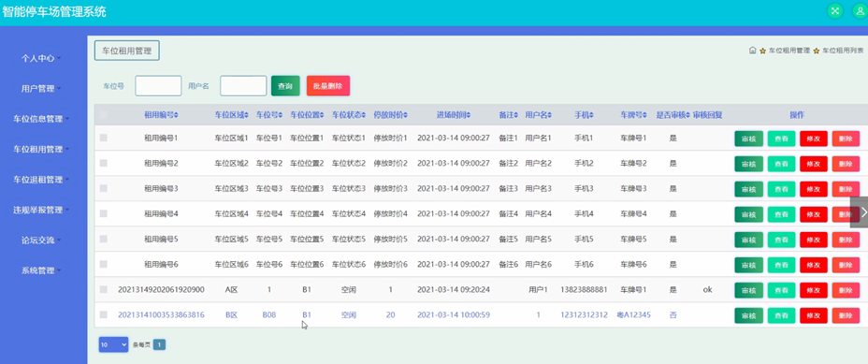Image resolution: width=868 pixels, height=364 pixels.
Task: Focus the 车位号 search input field
Action: click(158, 86)
